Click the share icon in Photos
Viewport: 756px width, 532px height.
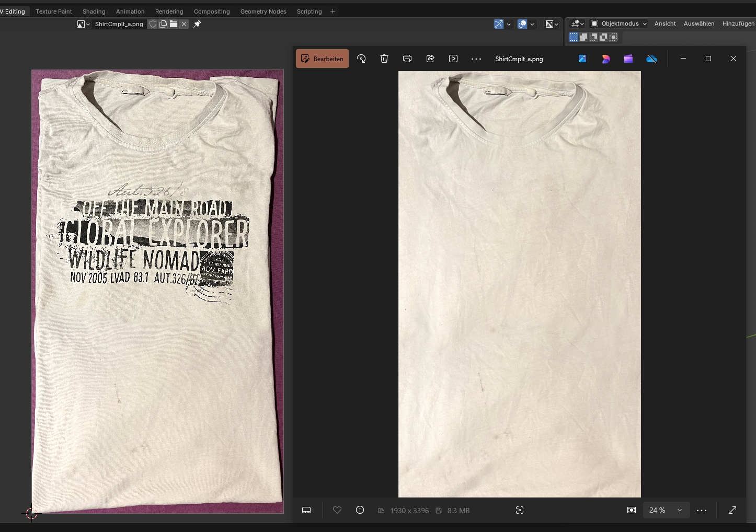430,59
